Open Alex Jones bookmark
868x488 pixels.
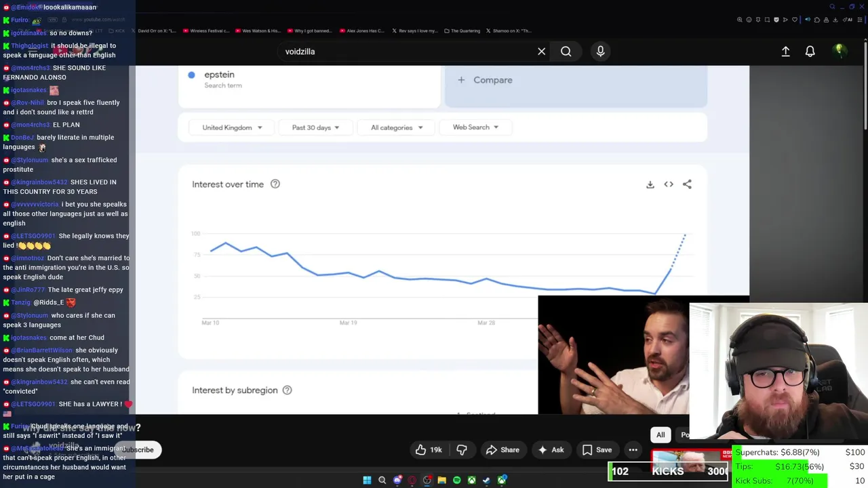click(362, 30)
